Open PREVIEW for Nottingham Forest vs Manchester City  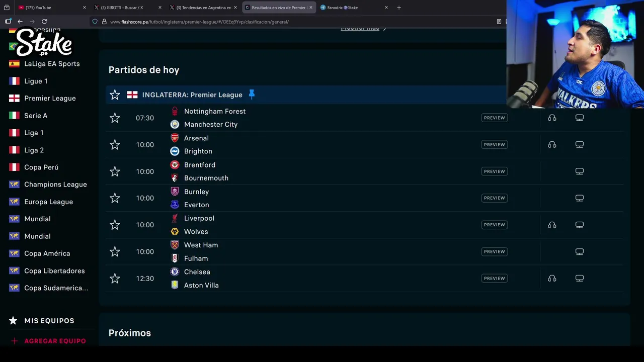point(494,118)
